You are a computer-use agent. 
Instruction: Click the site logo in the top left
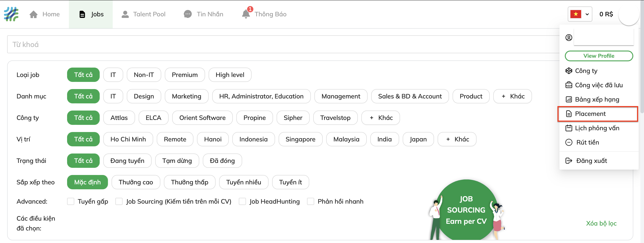click(11, 14)
